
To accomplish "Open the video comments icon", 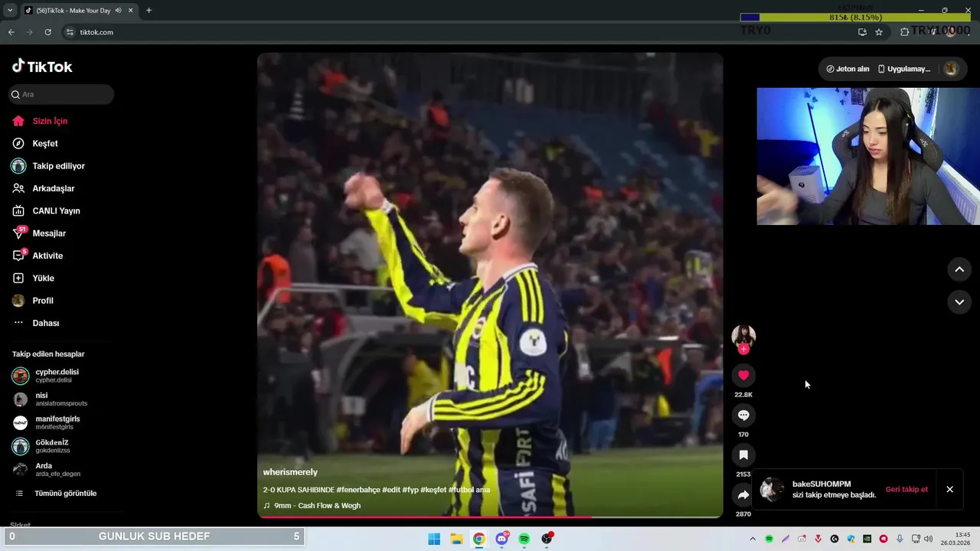I will 743,415.
